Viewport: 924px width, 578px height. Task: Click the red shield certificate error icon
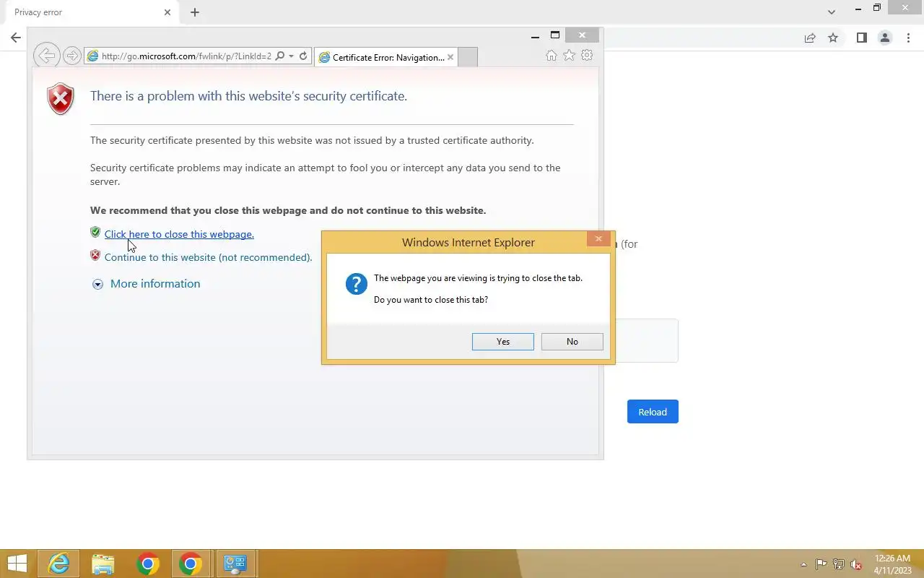pos(61,99)
